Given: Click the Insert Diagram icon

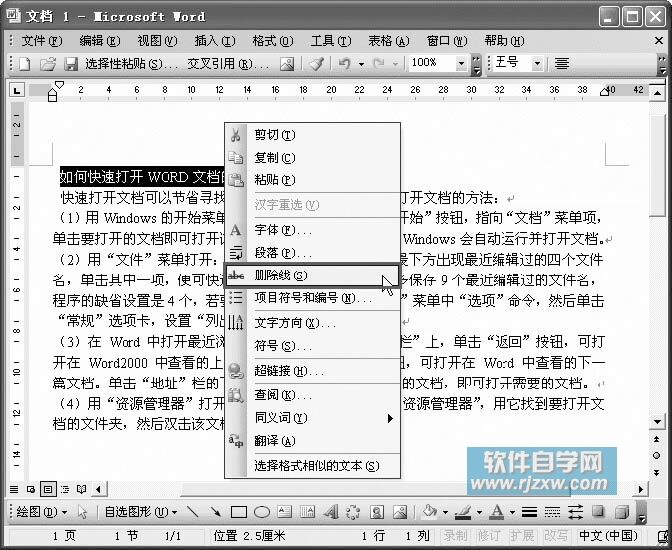Looking at the screenshot, I should coord(353,512).
